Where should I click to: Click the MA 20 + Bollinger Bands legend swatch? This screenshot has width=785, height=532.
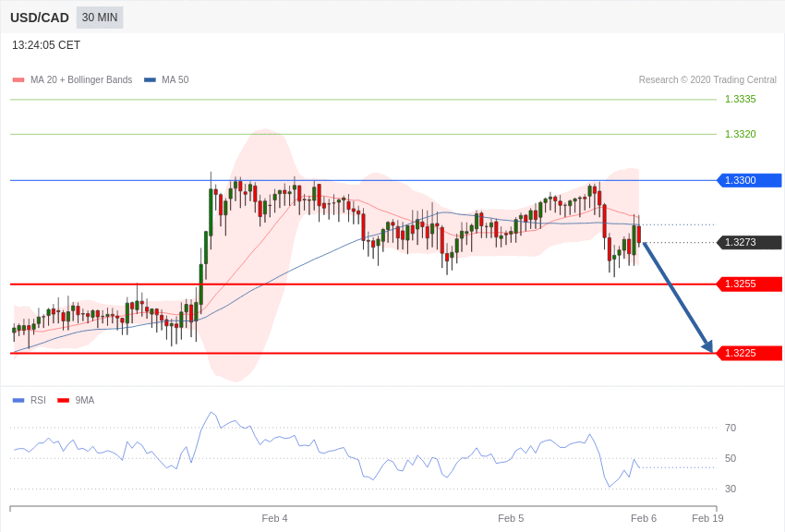[18, 80]
